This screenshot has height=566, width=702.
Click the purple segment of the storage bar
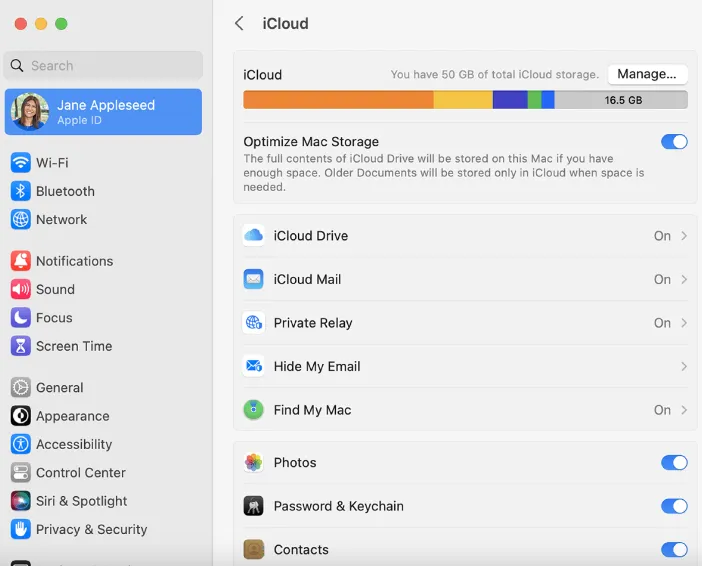pyautogui.click(x=510, y=100)
